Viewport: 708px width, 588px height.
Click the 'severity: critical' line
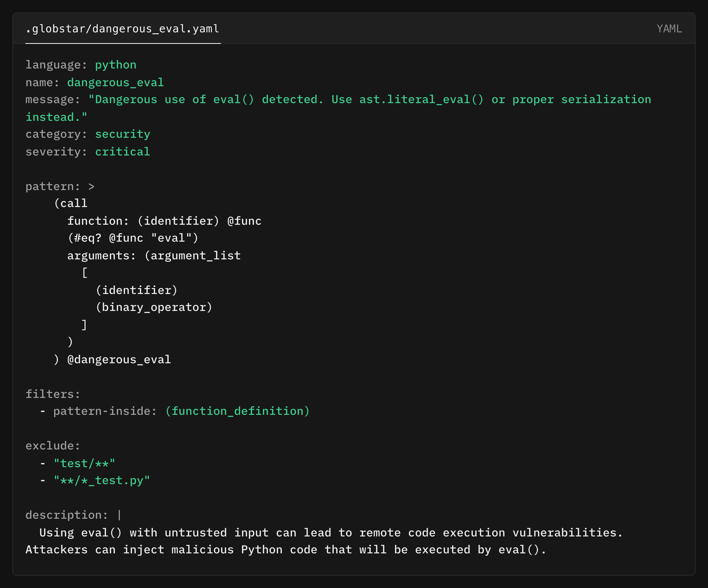coord(88,152)
